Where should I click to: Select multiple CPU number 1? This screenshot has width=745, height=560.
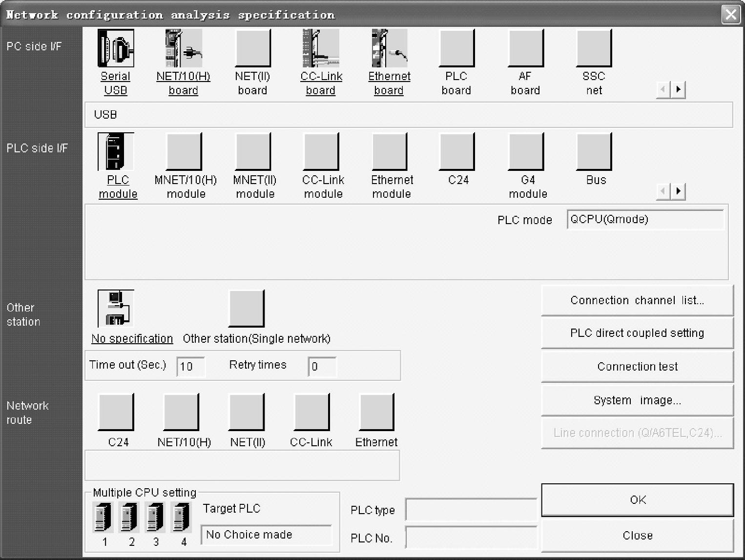pos(103,518)
